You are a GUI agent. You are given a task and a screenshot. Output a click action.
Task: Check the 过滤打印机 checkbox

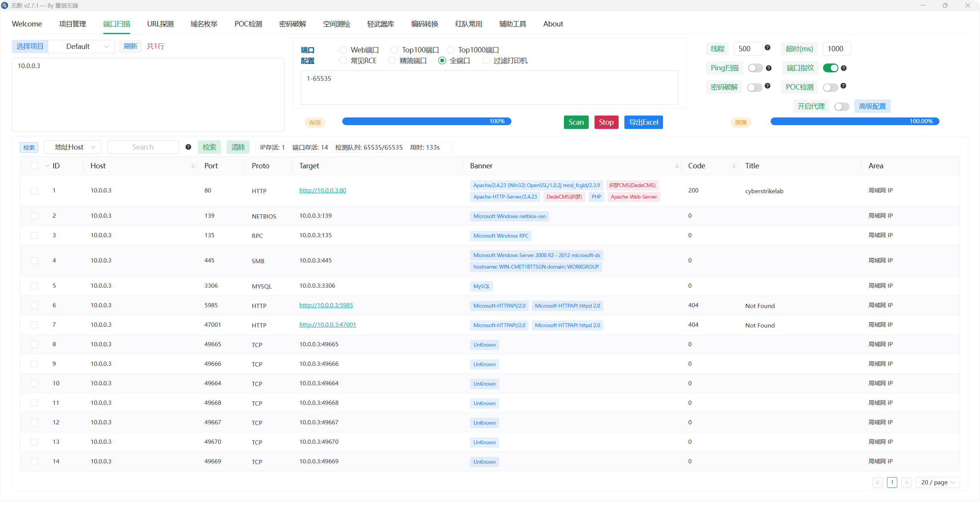click(487, 60)
